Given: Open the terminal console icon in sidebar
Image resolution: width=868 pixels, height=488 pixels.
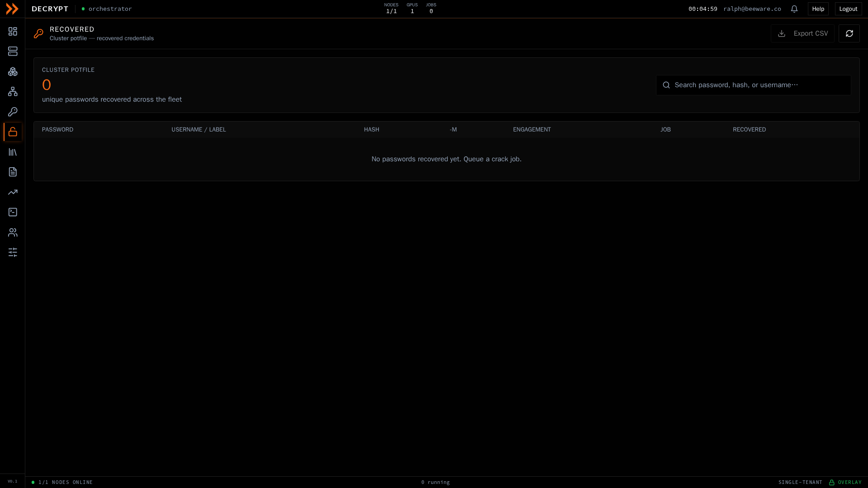Looking at the screenshot, I should [13, 212].
